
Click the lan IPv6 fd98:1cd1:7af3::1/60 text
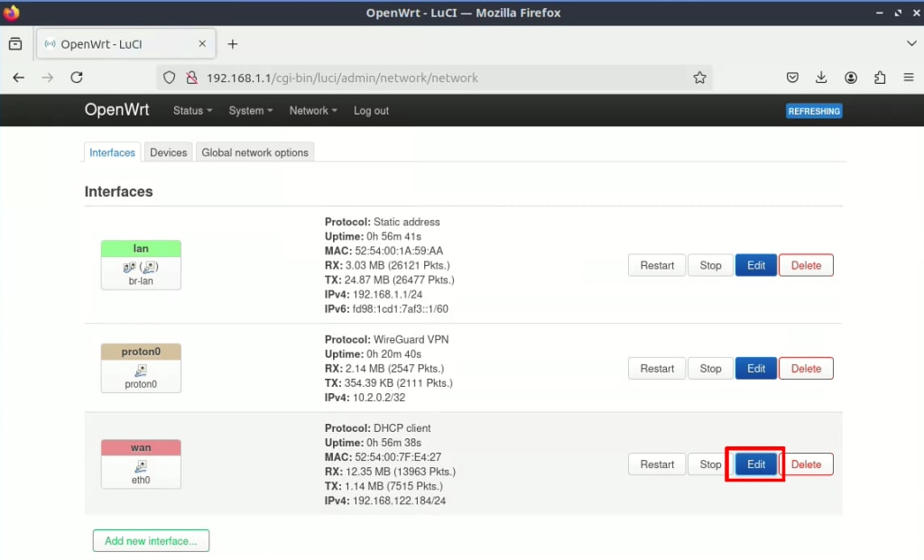click(x=386, y=309)
